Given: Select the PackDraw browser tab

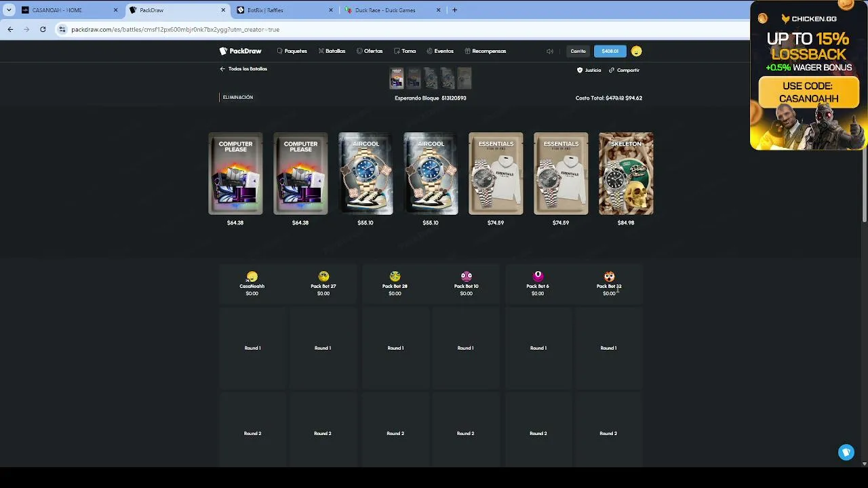Looking at the screenshot, I should [x=178, y=10].
